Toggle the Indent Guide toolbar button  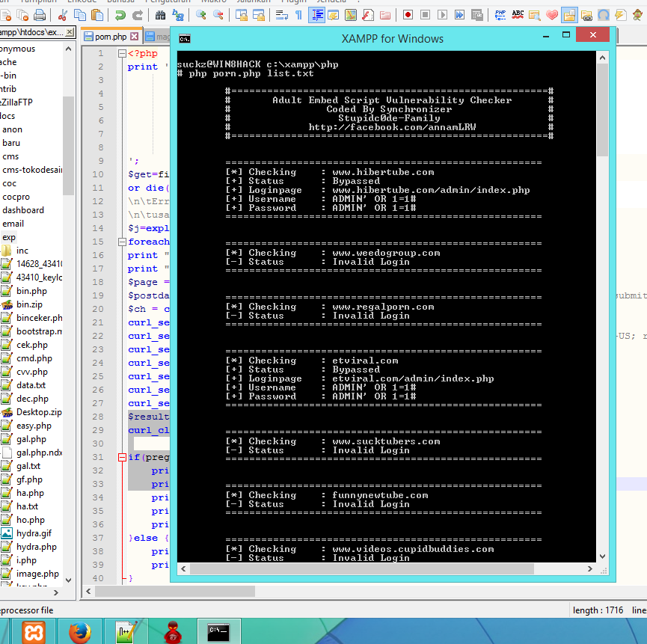[x=316, y=16]
